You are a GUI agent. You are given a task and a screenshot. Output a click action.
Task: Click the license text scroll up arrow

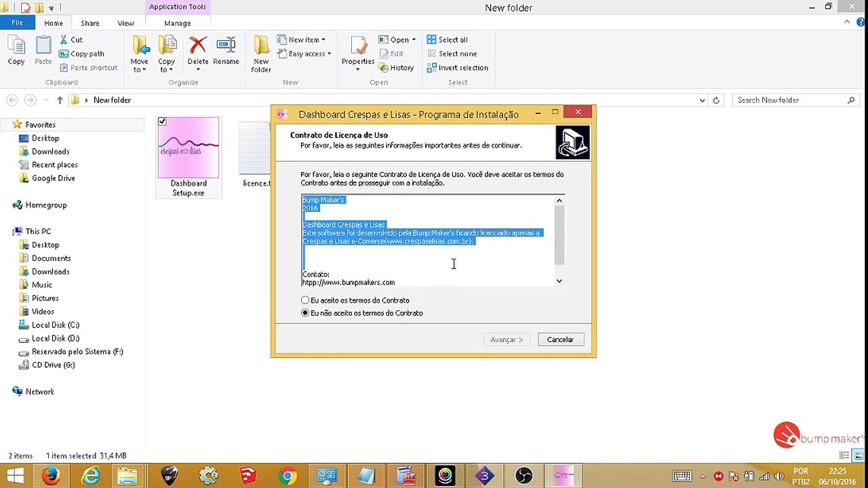coord(559,200)
